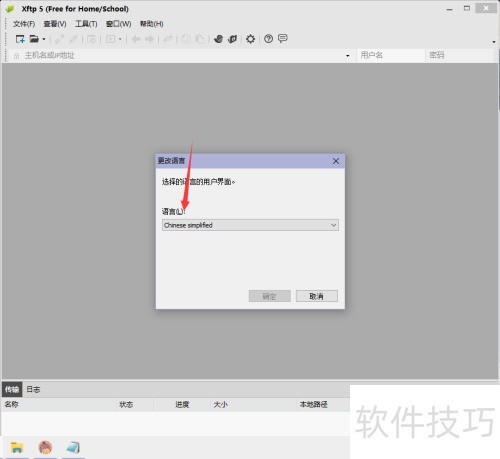Switch to the 传输 tab
Viewport: 500px width, 459px height.
[12, 389]
